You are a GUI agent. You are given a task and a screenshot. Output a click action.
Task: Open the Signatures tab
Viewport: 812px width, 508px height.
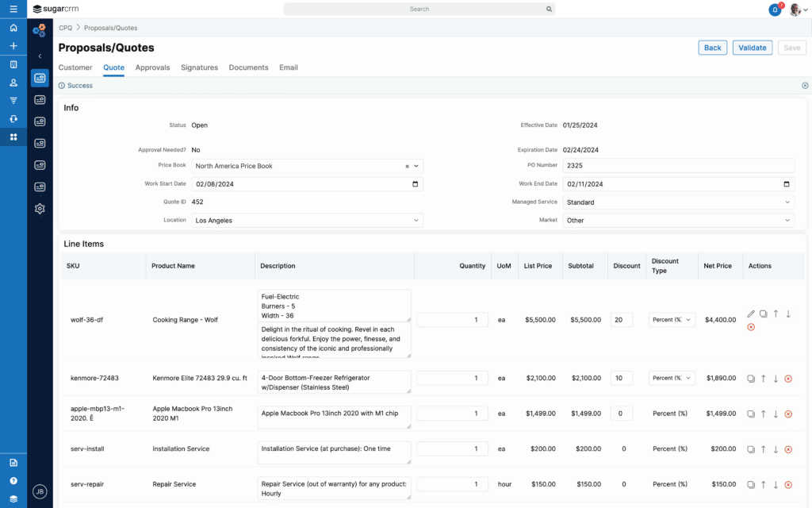coord(199,67)
